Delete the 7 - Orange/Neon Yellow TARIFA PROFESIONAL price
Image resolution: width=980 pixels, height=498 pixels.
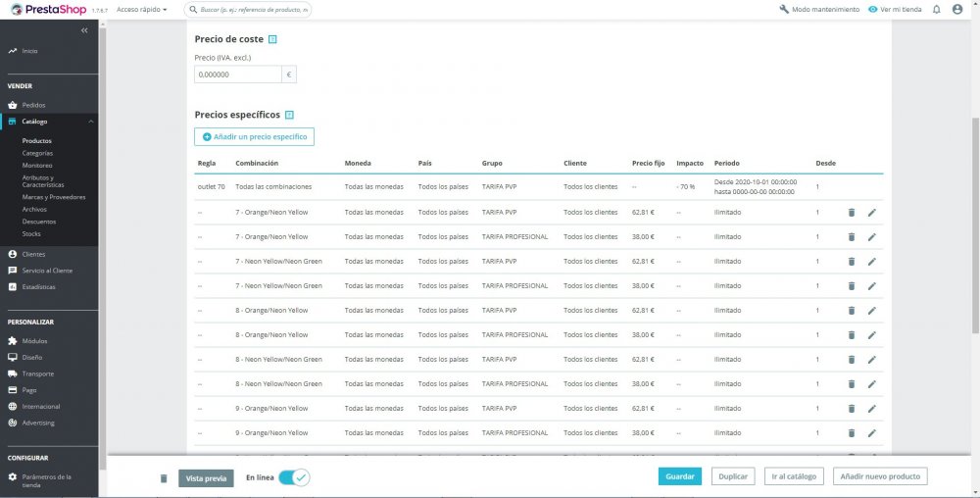click(852, 237)
